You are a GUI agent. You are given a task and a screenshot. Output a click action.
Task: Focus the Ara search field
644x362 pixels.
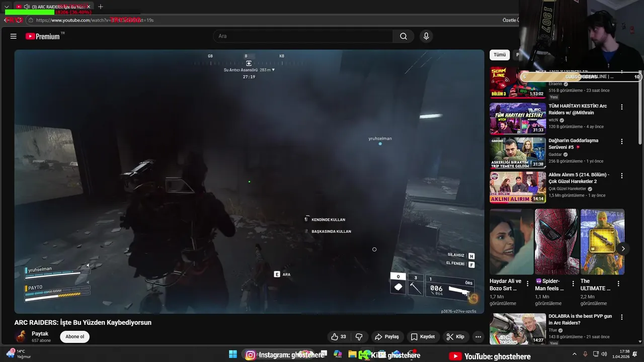(303, 36)
